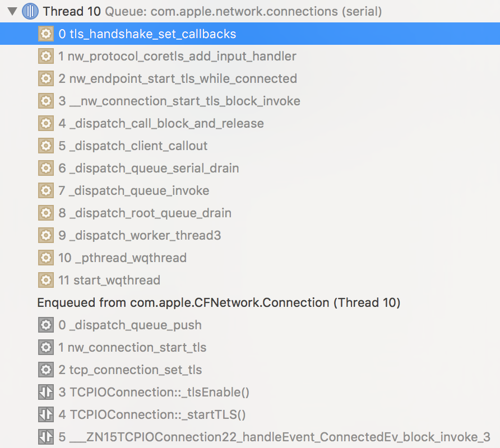Click gear icon for start_wqthread frame

tap(45, 280)
